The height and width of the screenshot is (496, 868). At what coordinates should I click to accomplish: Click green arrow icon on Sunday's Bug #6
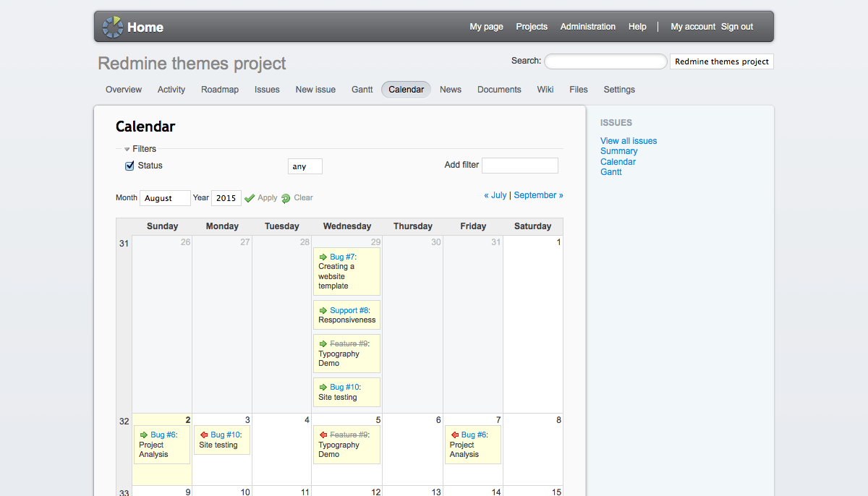(x=144, y=435)
